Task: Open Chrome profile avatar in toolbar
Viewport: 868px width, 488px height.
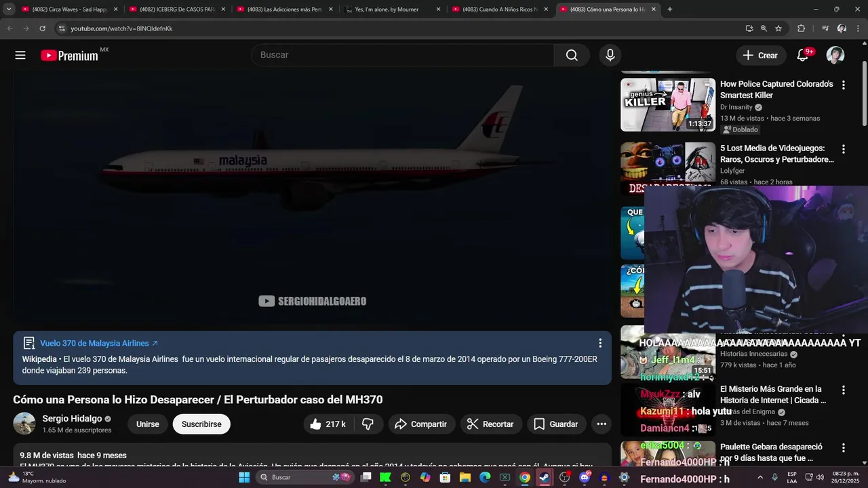Action: 842,28
